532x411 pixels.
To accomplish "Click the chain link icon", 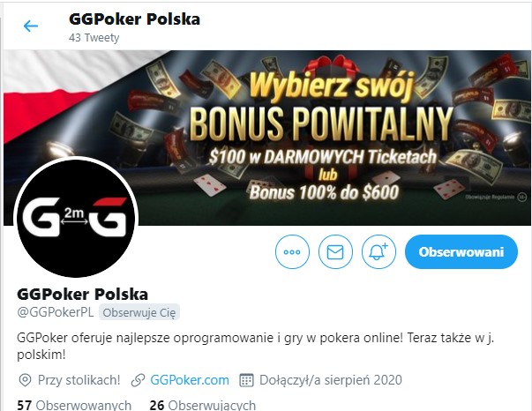I will click(x=138, y=380).
